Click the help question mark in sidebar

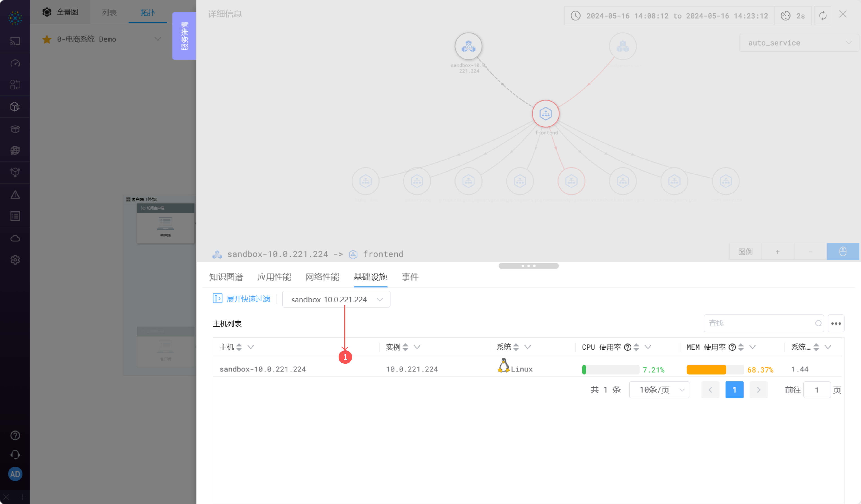click(x=15, y=435)
